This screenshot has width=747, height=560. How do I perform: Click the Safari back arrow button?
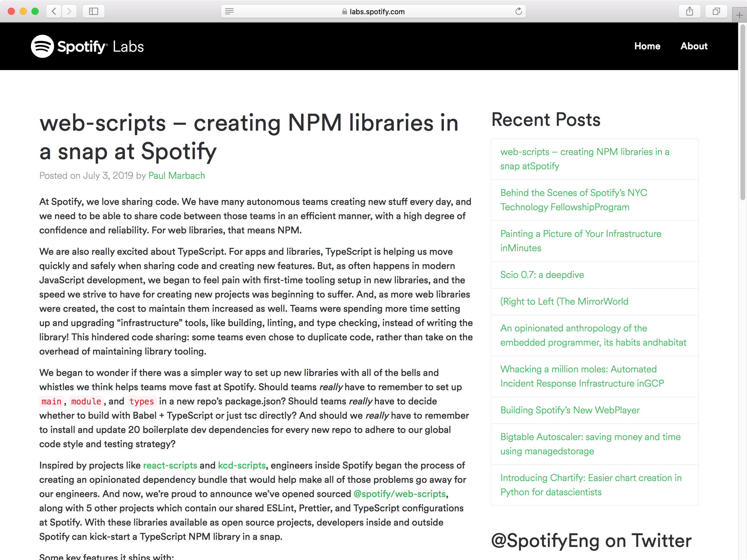54,12
